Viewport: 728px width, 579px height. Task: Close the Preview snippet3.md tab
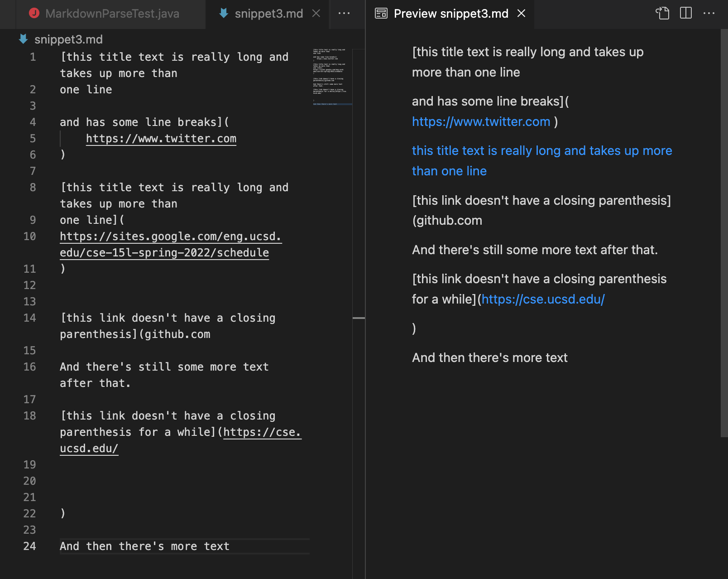[x=521, y=14]
